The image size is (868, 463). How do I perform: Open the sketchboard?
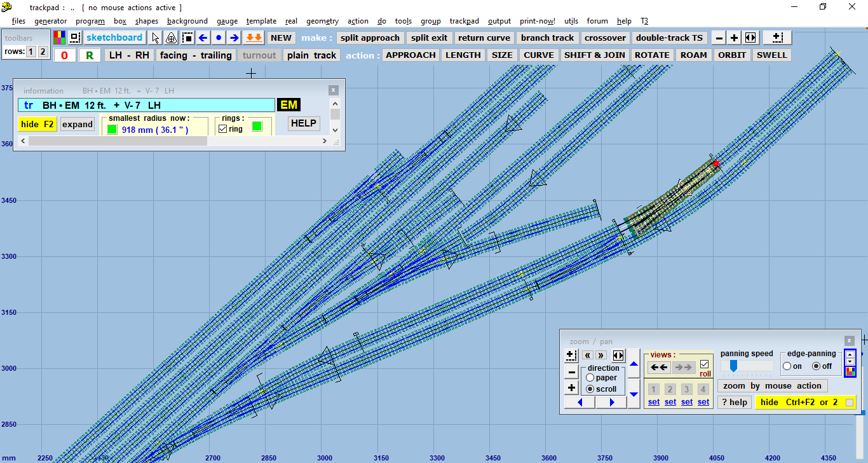click(x=114, y=38)
